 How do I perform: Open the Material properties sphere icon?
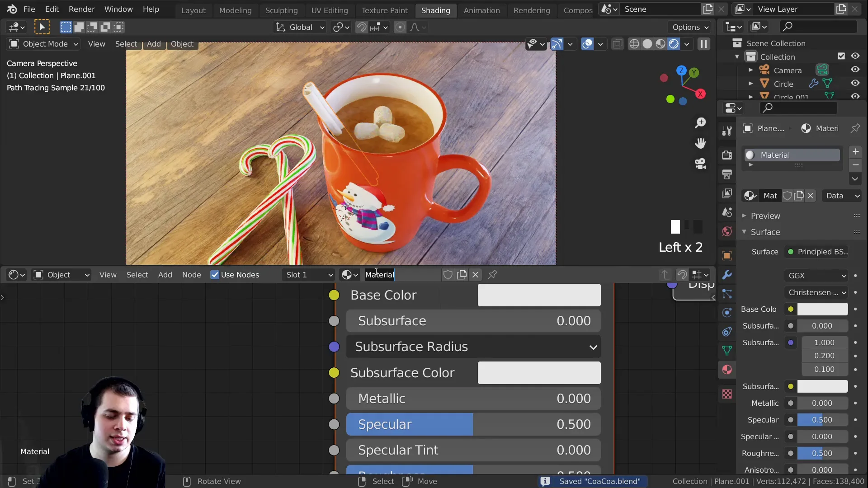(727, 370)
